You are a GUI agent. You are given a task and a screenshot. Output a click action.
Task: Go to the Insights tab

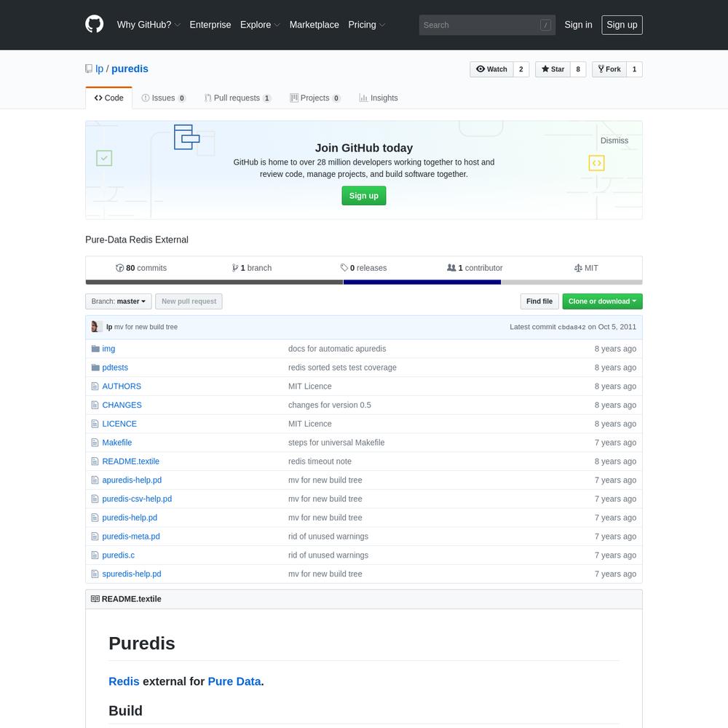coord(379,98)
